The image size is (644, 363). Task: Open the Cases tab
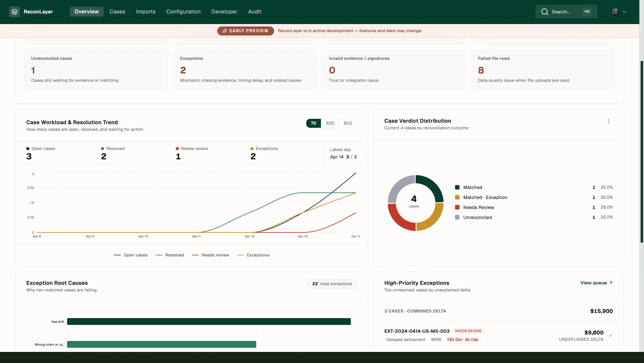pos(117,12)
